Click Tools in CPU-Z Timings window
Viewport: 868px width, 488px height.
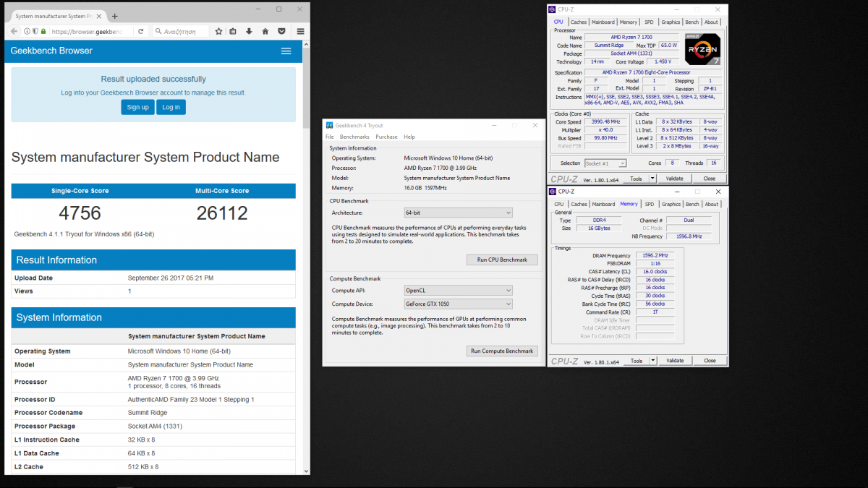[636, 361]
